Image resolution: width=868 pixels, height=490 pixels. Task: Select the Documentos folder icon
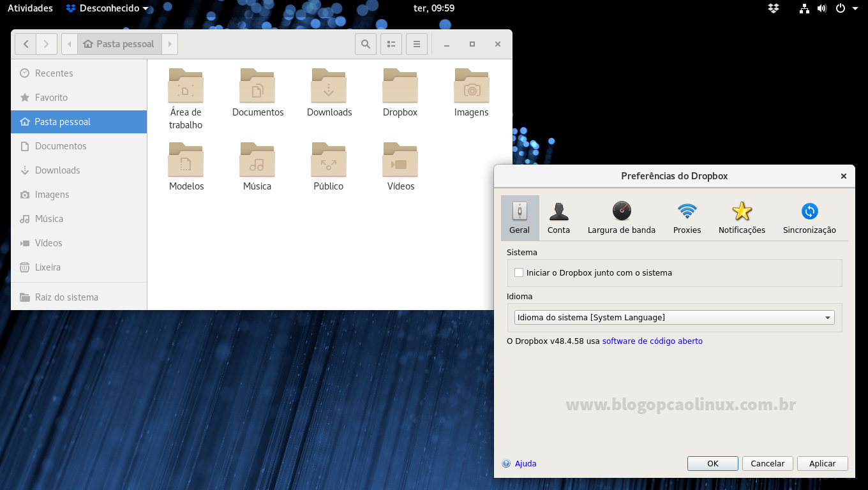tap(257, 85)
